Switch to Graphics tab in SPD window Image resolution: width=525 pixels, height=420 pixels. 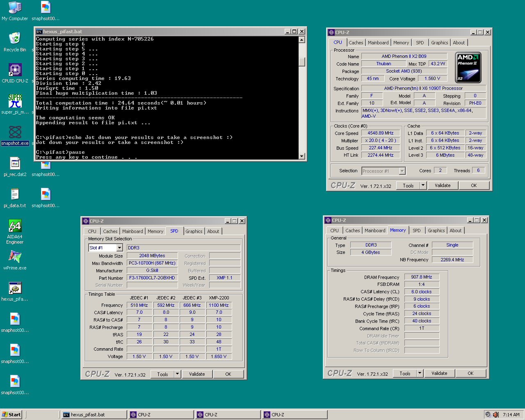point(194,231)
